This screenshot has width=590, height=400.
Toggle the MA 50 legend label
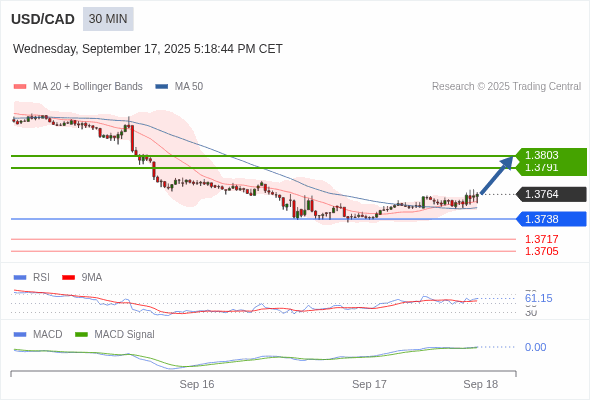pos(189,87)
